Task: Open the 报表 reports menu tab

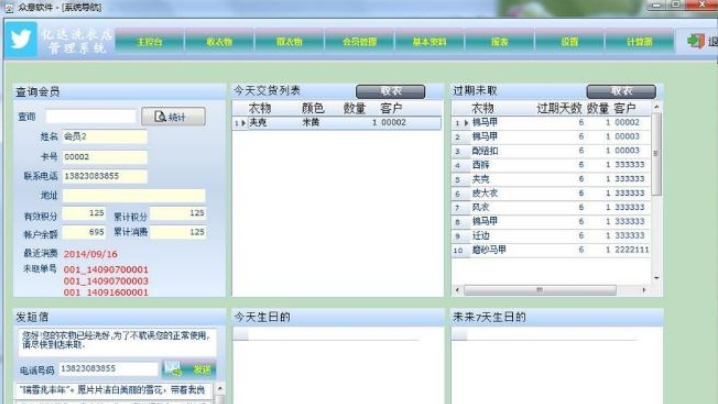Action: click(x=500, y=42)
